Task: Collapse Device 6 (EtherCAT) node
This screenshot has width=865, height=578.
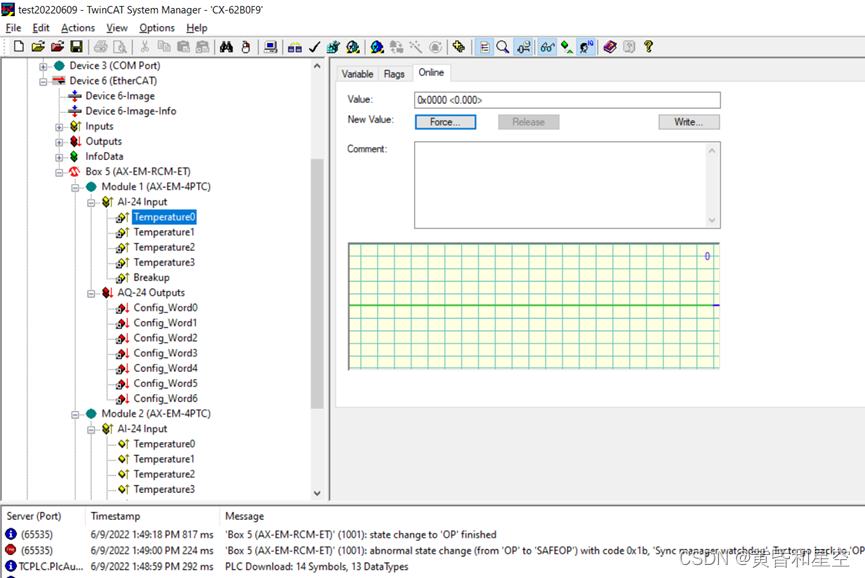Action: (x=43, y=82)
